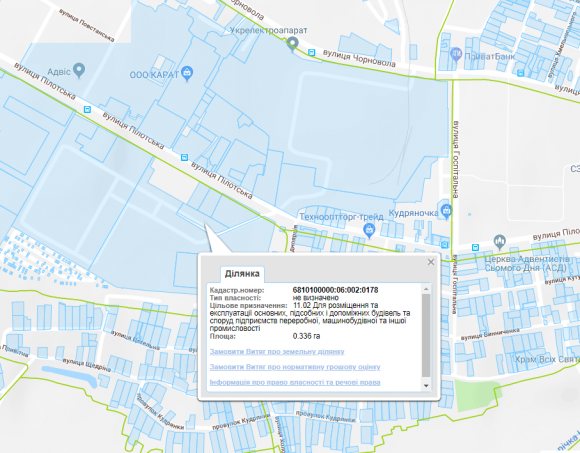
Task: Click bus stop icon near вулиця Чорновола
Action: pos(311,53)
